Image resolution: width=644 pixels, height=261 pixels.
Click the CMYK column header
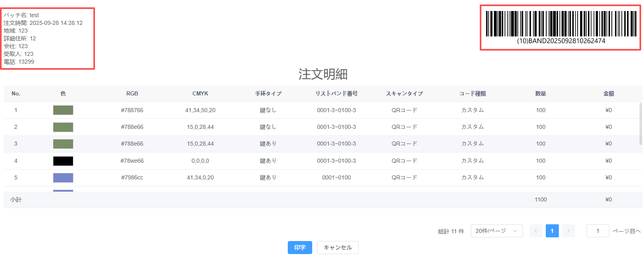pos(200,93)
